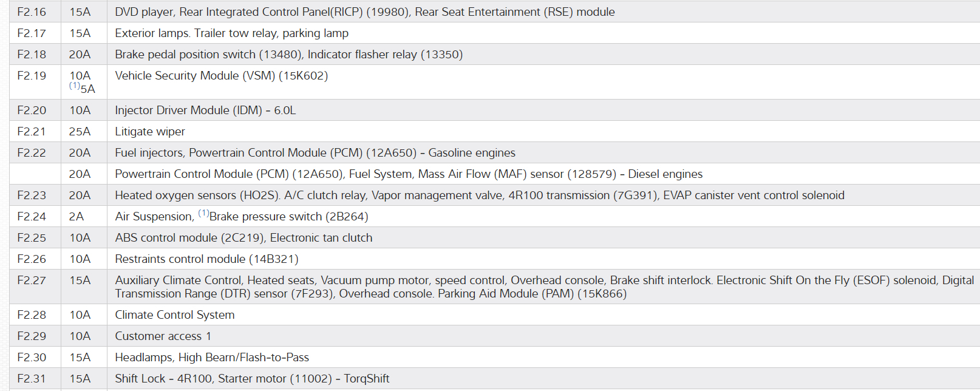This screenshot has width=980, height=391.
Task: Click the F2.16 fuse number cell
Action: 32,12
